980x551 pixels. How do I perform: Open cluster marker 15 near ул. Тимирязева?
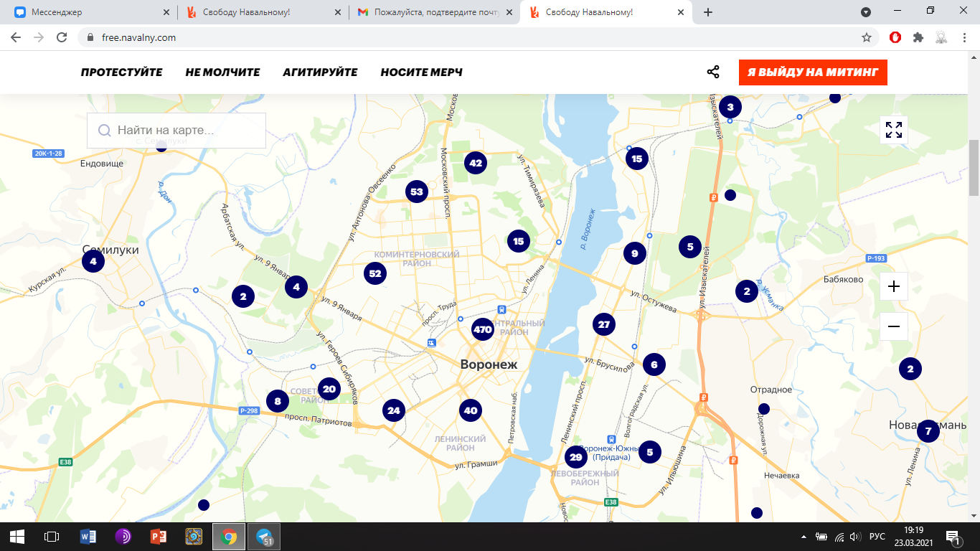coord(518,241)
